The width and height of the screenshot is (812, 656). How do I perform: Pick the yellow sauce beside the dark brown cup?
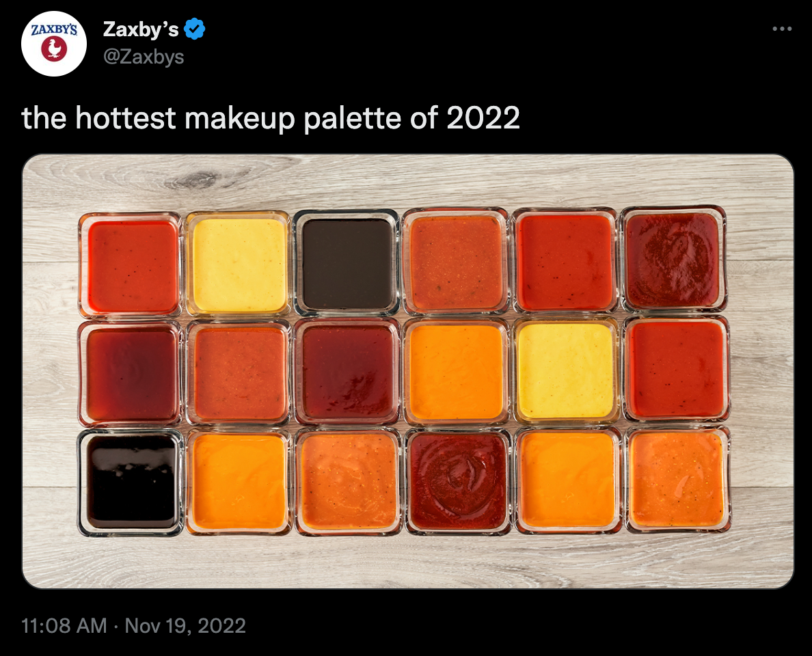(239, 264)
